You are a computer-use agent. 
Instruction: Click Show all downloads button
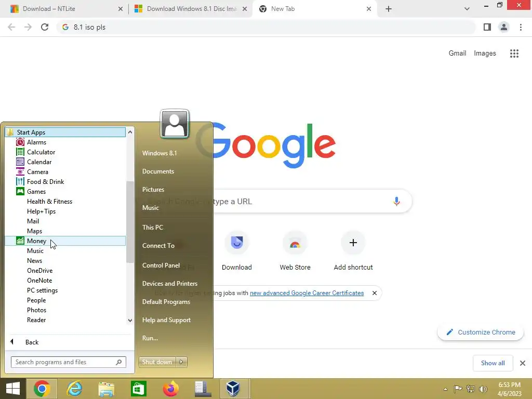pos(493,363)
